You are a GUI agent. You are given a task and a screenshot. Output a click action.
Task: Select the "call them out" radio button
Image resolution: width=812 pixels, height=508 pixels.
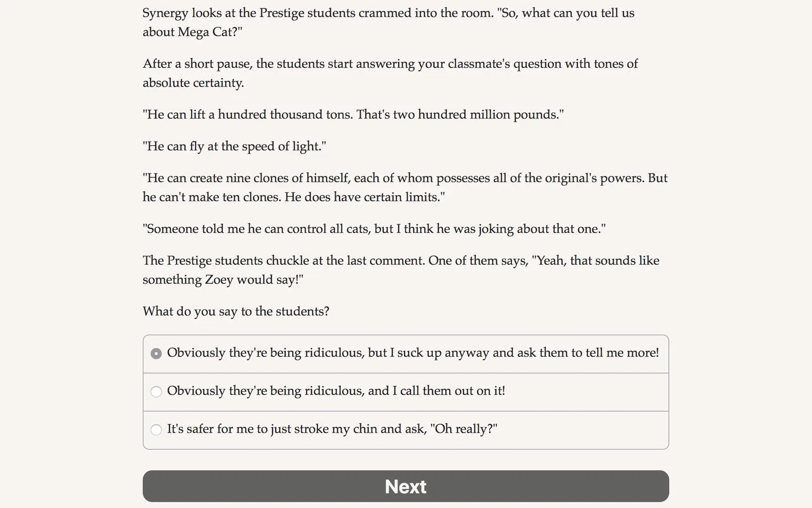tap(156, 391)
